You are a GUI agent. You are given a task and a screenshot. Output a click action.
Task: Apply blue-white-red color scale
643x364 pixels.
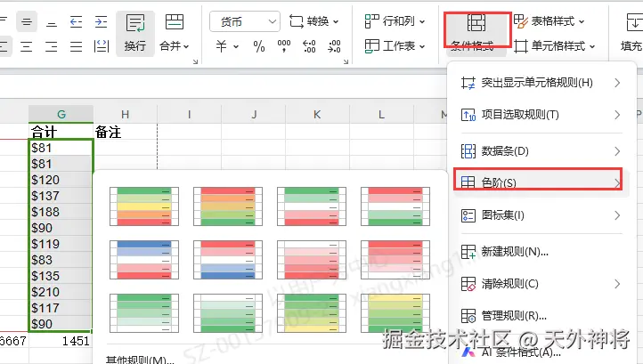tap(144, 260)
